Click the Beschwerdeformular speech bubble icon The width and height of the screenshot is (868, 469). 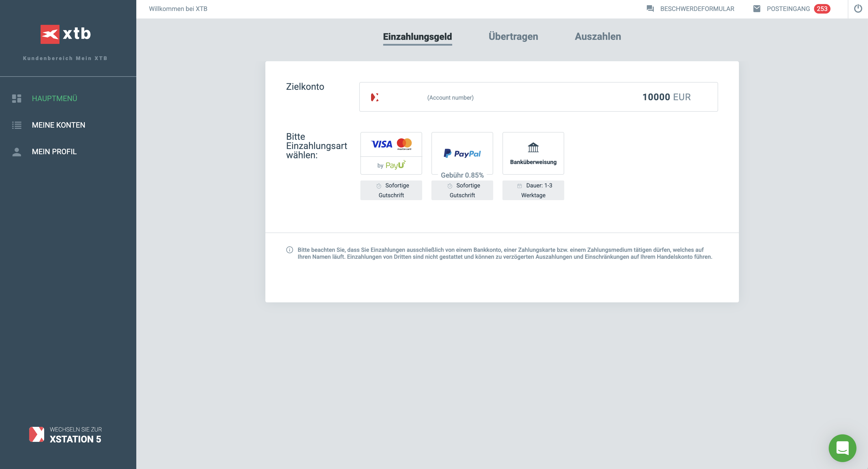click(x=650, y=9)
